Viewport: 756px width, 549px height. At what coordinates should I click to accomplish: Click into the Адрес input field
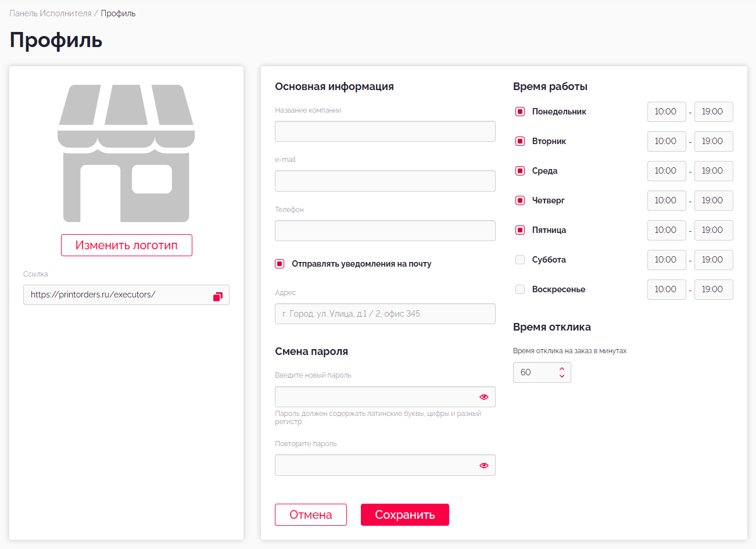tap(385, 314)
